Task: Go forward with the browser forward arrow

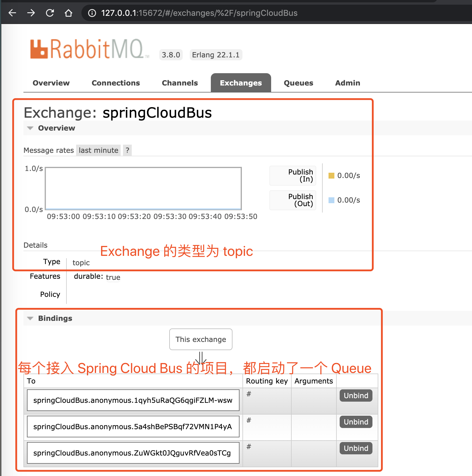Action: 31,13
